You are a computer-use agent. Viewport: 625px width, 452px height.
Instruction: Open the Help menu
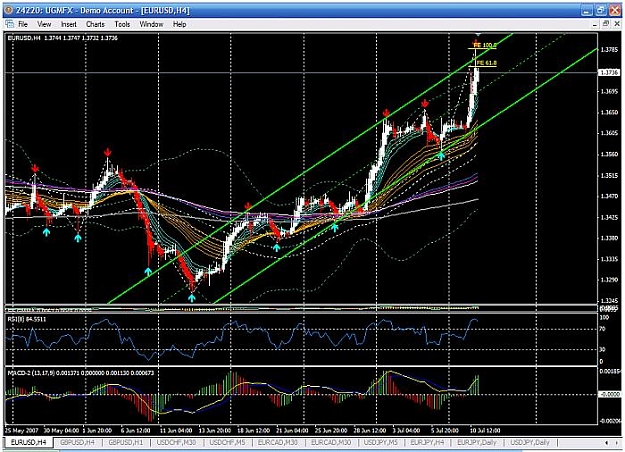[179, 24]
